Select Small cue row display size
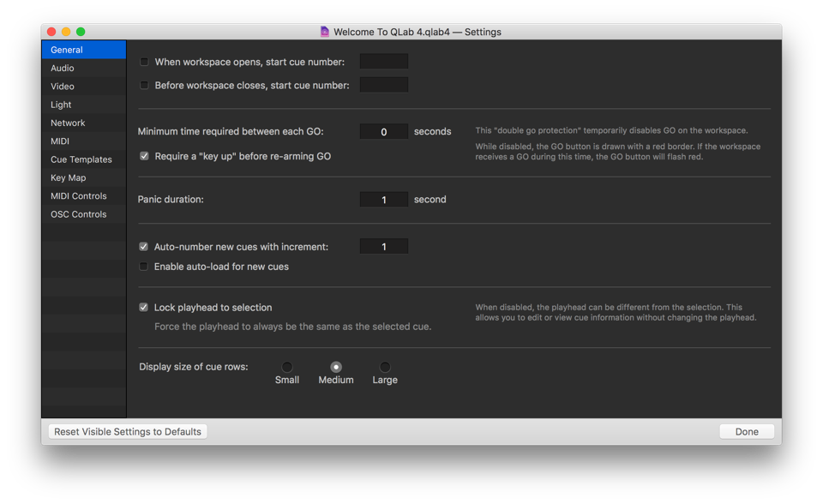 coord(287,367)
